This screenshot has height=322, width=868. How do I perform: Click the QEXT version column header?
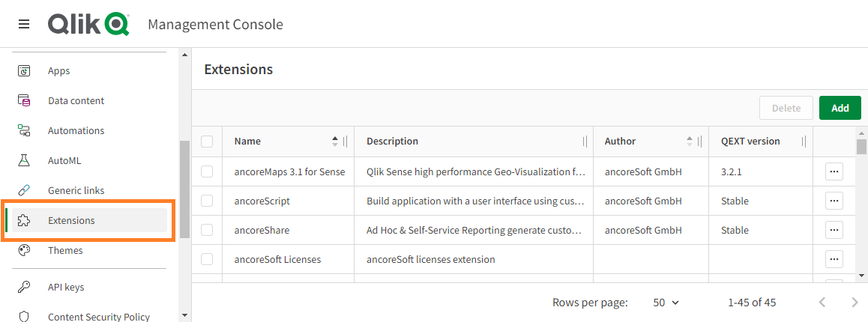(x=750, y=141)
